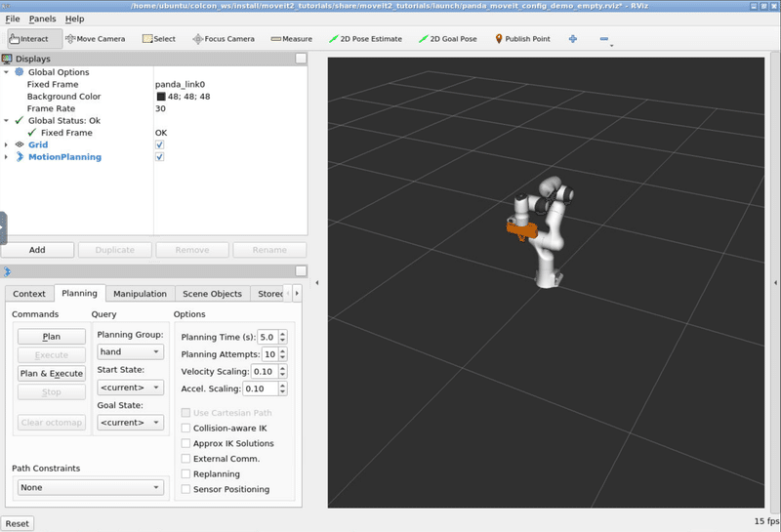The height and width of the screenshot is (532, 781).
Task: Click the Add display button
Action: (x=37, y=250)
